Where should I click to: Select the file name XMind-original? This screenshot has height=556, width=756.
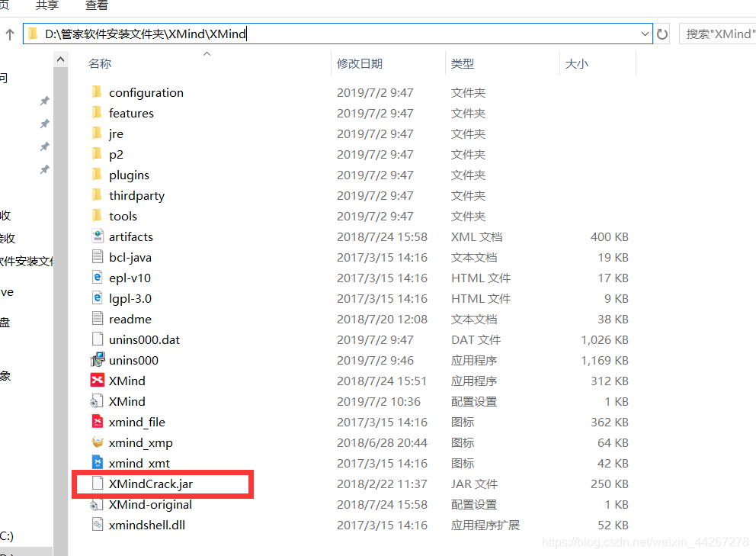pos(150,504)
